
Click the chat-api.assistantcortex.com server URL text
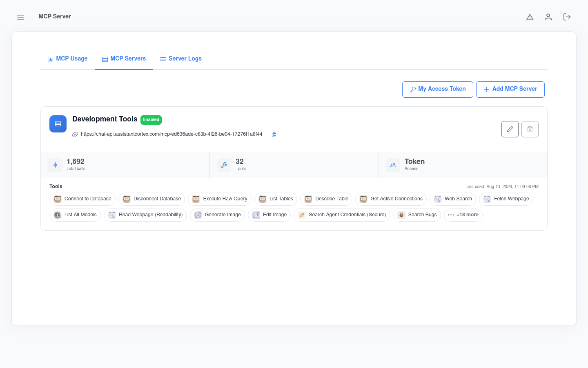(171, 134)
